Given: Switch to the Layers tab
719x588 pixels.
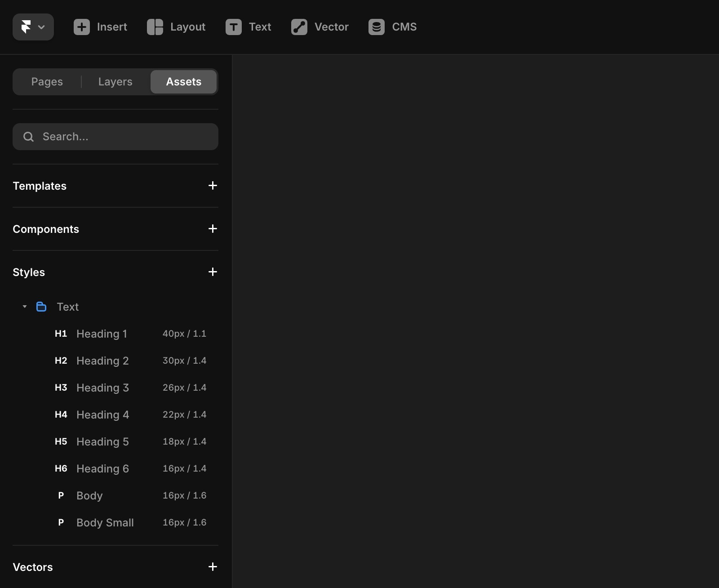Looking at the screenshot, I should coord(115,82).
